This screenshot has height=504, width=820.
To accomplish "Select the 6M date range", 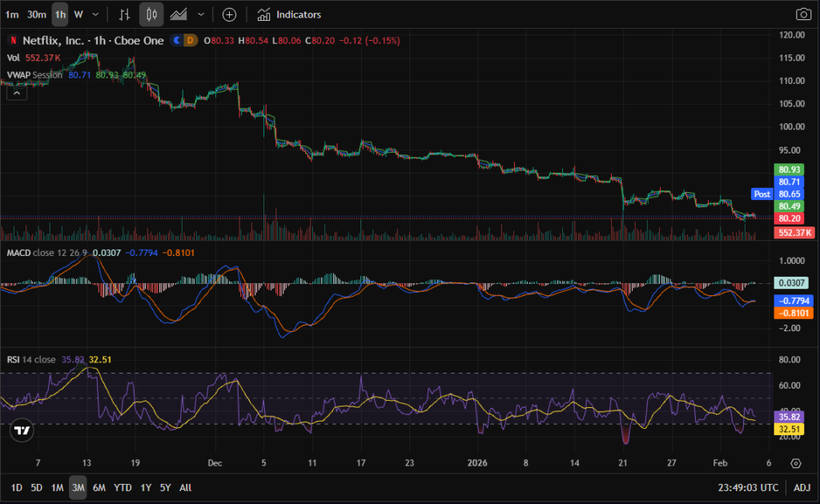I will (99, 487).
